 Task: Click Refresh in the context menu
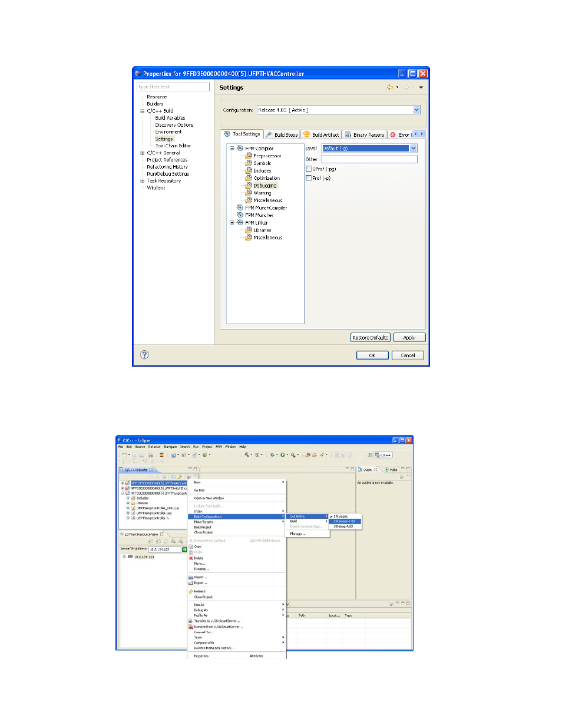click(200, 591)
